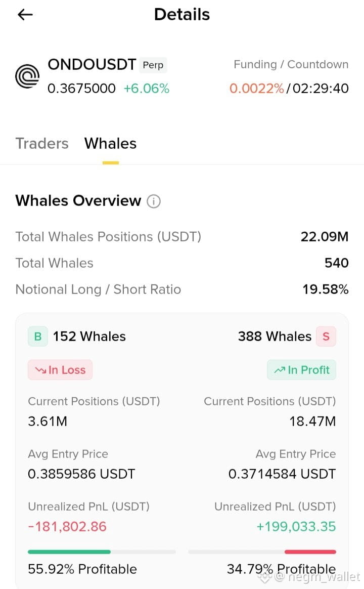Tap the back arrow icon

(25, 15)
